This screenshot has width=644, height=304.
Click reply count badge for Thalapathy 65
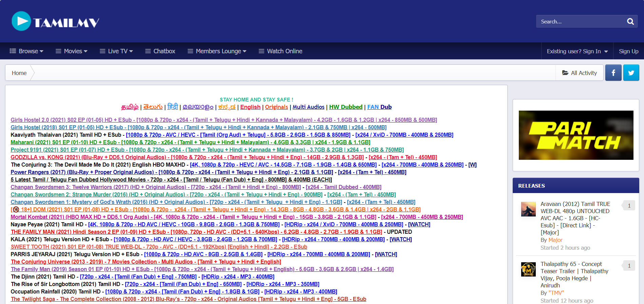click(x=629, y=266)
